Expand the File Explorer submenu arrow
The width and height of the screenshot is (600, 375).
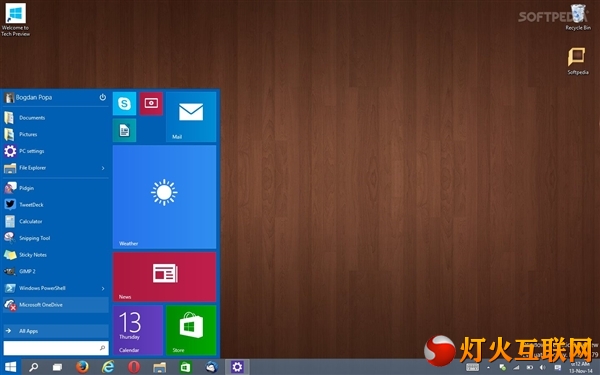tap(103, 168)
